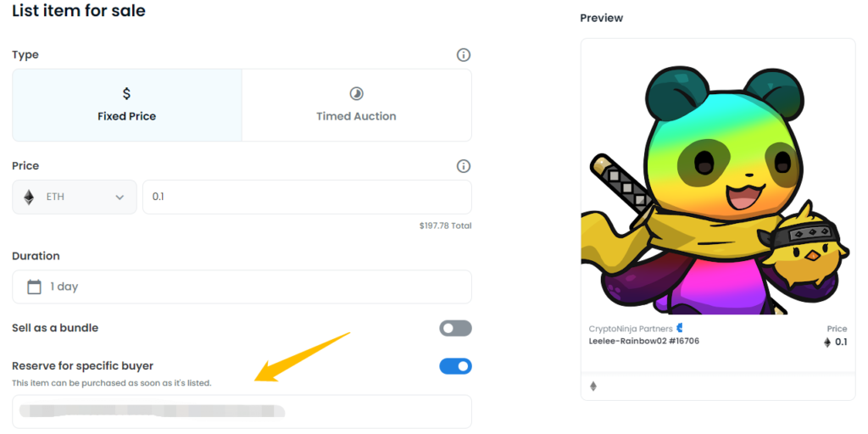
Task: Click the Ethereum icon at preview card bottom
Action: pyautogui.click(x=593, y=387)
